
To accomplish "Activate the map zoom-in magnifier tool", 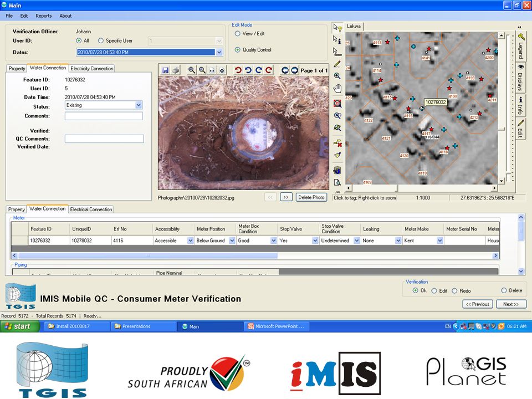I will click(x=337, y=76).
